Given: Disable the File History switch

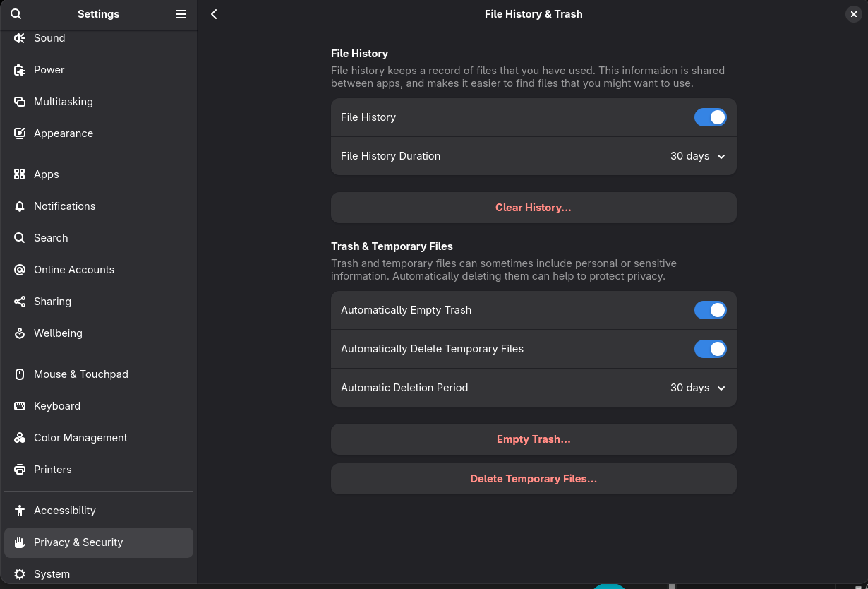Looking at the screenshot, I should point(710,117).
